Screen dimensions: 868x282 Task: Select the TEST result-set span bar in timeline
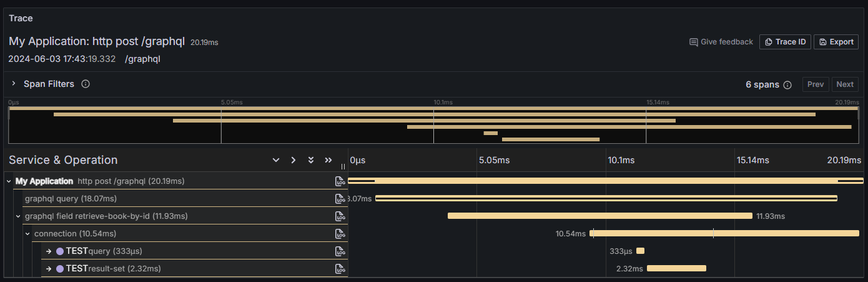pos(676,268)
